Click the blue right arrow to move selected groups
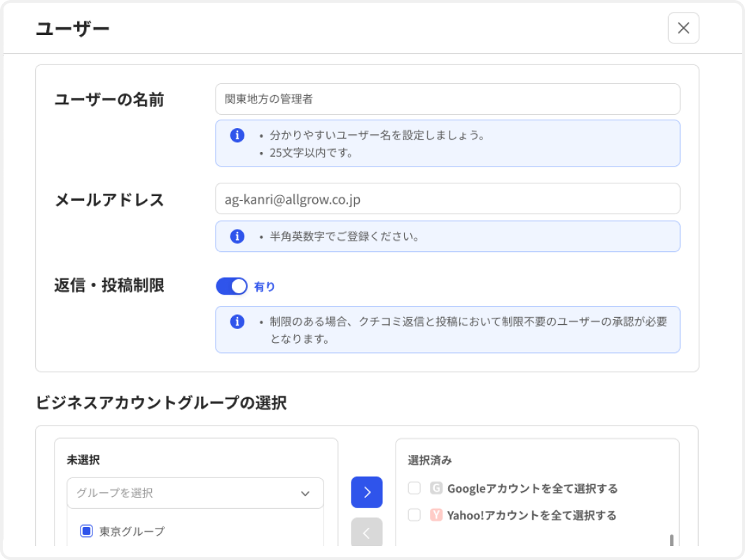 367,492
